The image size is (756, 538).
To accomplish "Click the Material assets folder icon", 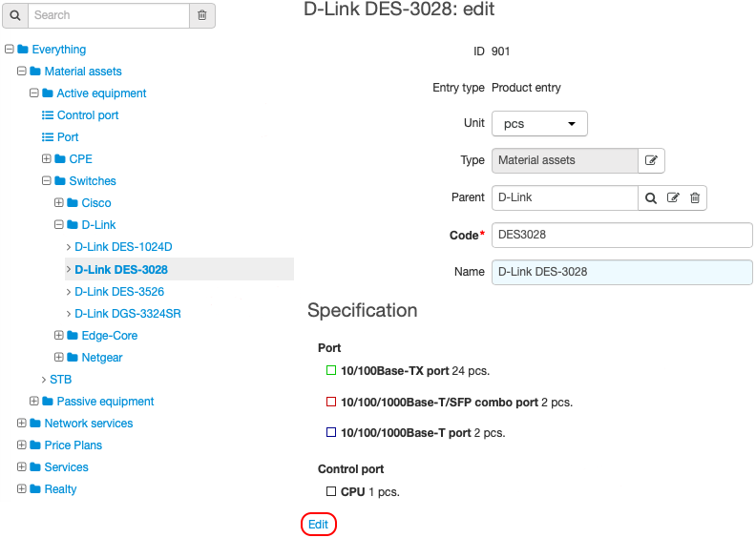I will click(35, 72).
